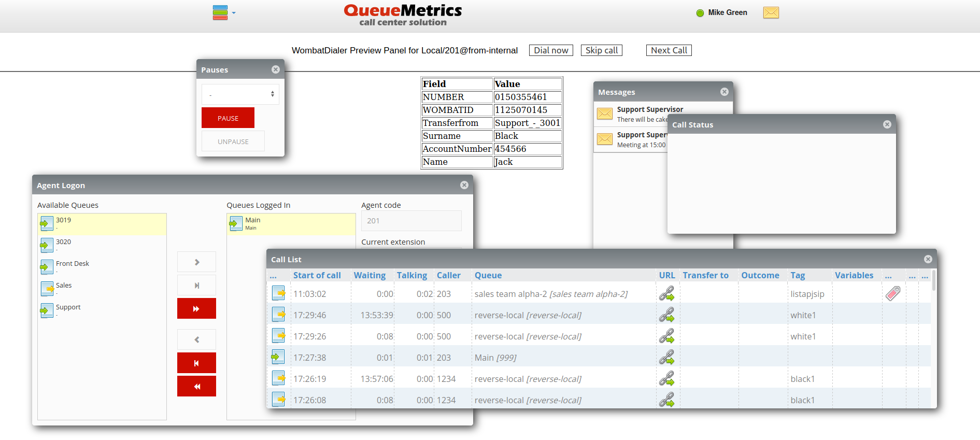
Task: Click the red PAUSE button
Action: coord(228,118)
